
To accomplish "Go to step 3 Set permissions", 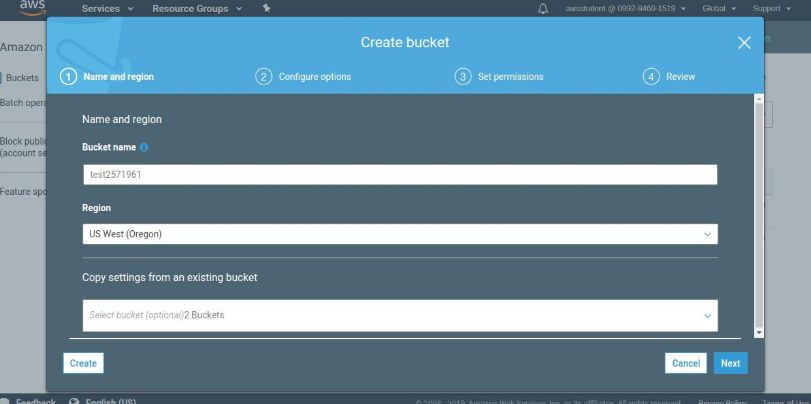I will [499, 77].
